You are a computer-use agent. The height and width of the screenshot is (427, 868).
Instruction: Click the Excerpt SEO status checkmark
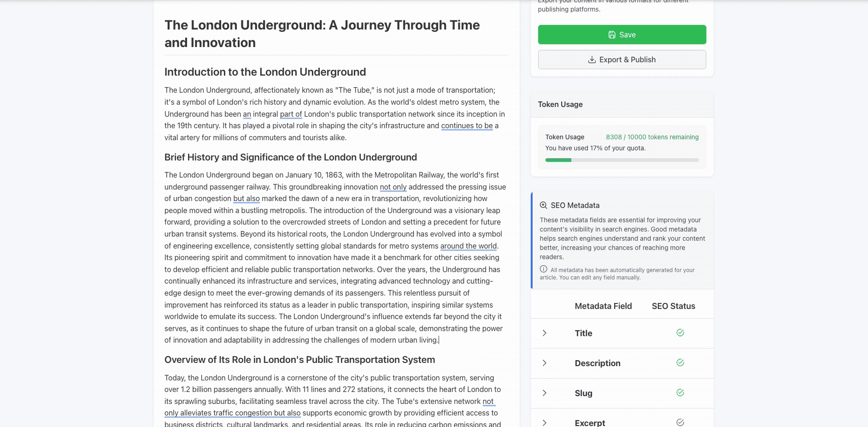[x=680, y=422]
